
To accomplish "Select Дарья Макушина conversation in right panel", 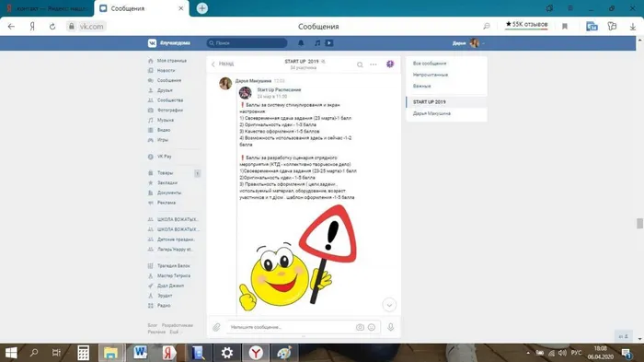I will coord(447,113).
